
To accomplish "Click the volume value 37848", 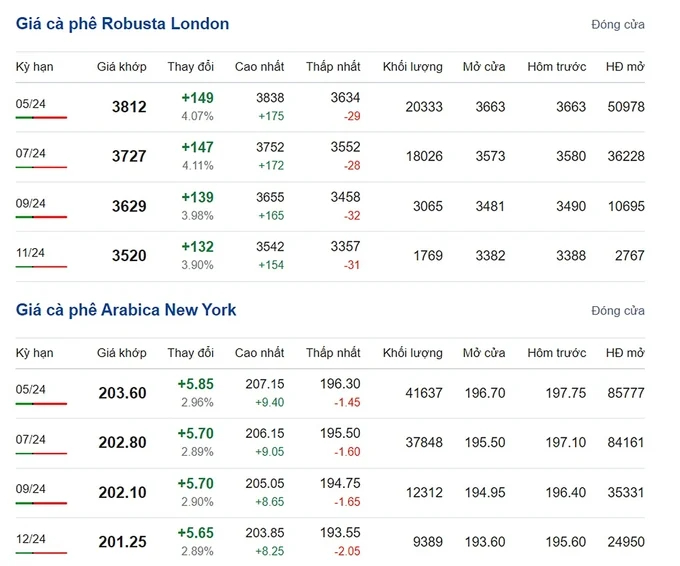I will pyautogui.click(x=424, y=442).
